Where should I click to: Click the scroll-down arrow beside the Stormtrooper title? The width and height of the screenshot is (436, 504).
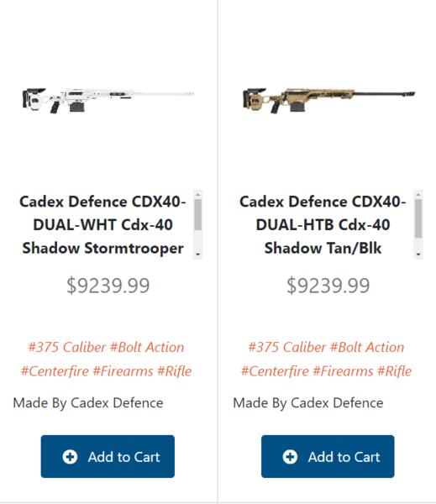197,255
